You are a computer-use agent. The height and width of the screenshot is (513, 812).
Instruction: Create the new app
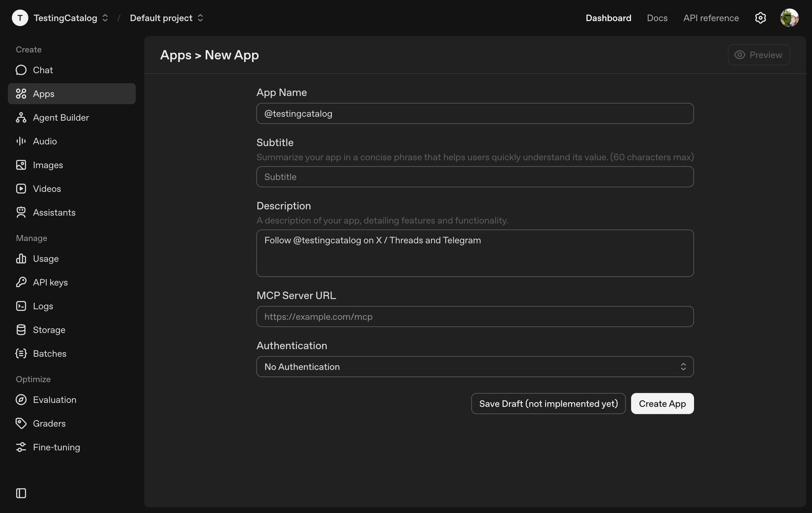(x=662, y=403)
